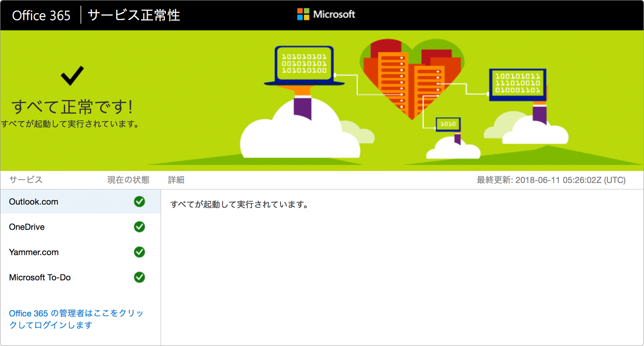
Task: Click the banner subtitle すべてが起動して実行されています。
Action: click(x=71, y=124)
